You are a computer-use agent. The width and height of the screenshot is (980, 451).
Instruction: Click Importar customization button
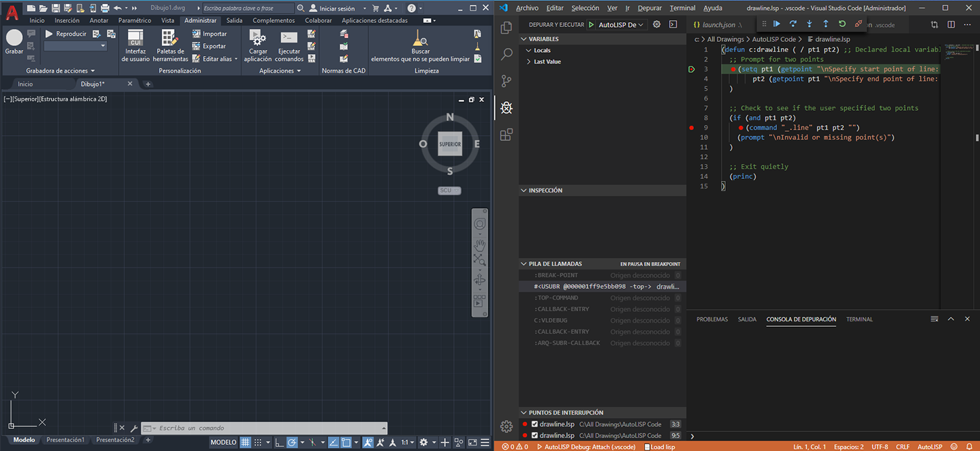click(x=209, y=34)
